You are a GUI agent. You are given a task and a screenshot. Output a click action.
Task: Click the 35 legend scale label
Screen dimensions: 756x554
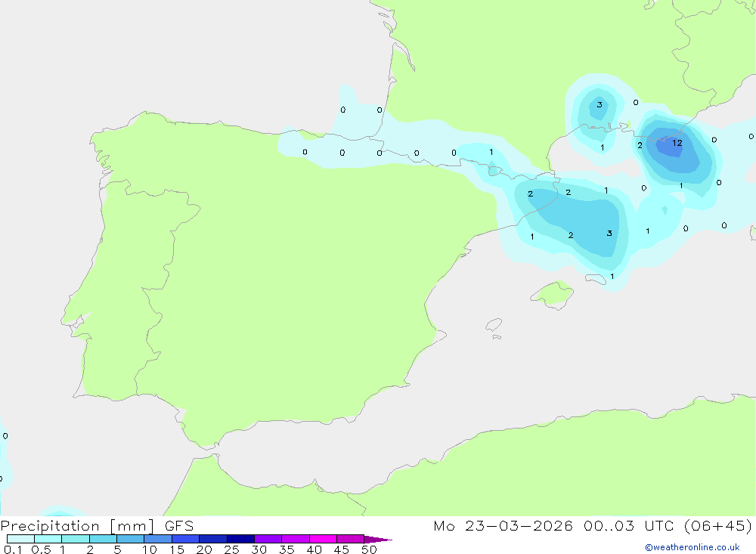click(287, 549)
